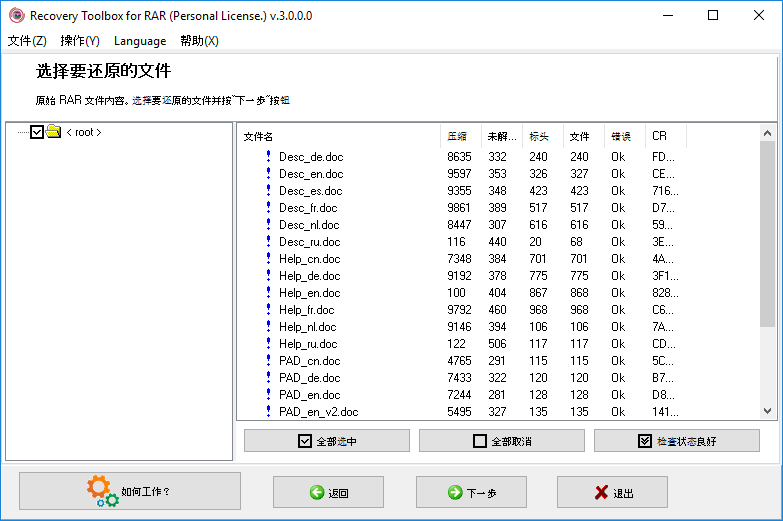The image size is (783, 521).
Task: Select file name Help_en.doc
Action: point(310,293)
